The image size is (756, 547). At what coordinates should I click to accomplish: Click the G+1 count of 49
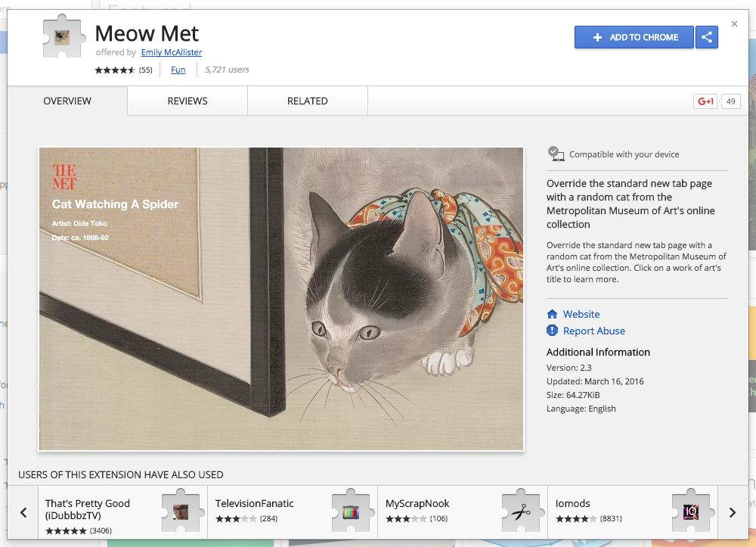pyautogui.click(x=730, y=101)
